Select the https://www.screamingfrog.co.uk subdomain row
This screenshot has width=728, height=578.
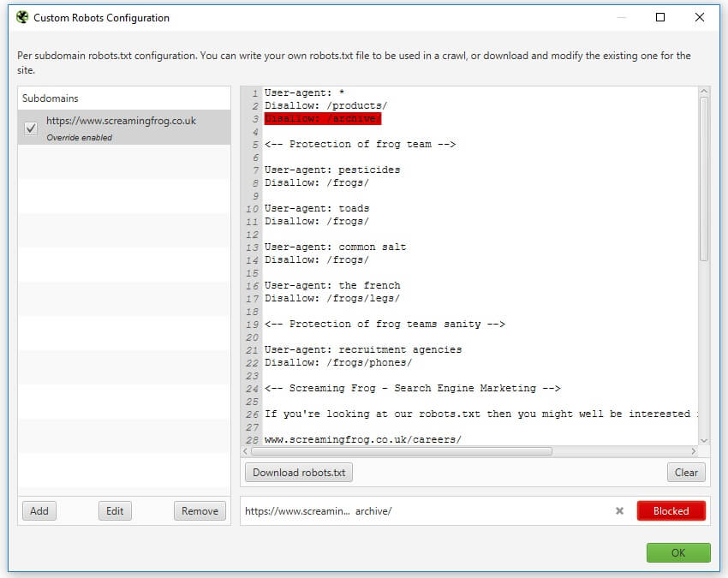click(x=128, y=127)
